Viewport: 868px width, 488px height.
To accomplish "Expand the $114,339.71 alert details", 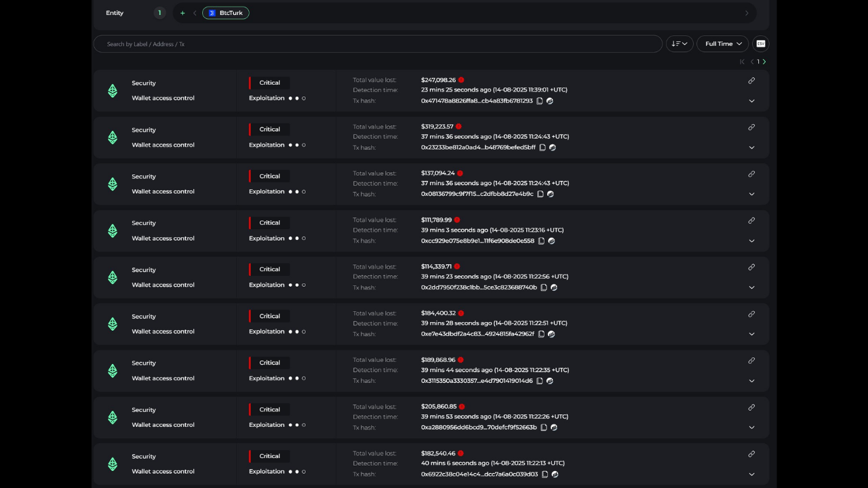I will click(x=751, y=287).
